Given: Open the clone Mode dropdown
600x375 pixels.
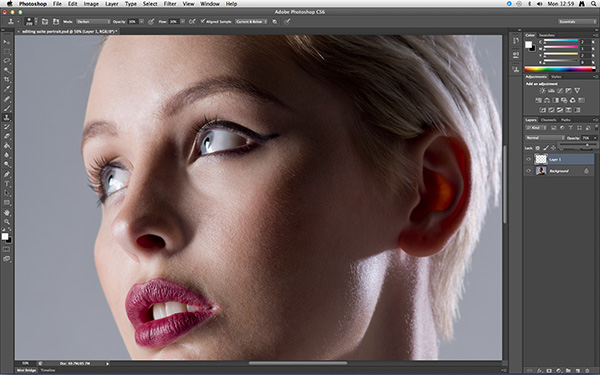Looking at the screenshot, I should tap(93, 22).
